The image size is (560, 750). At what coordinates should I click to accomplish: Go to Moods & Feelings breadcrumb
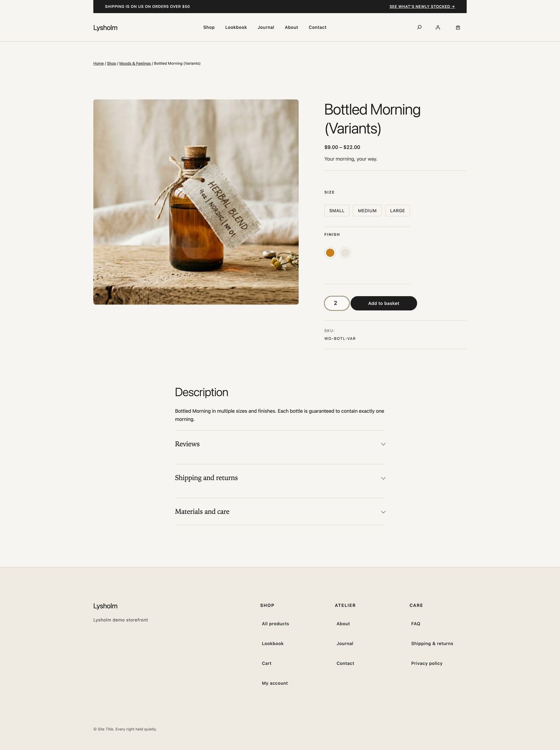[x=135, y=63]
